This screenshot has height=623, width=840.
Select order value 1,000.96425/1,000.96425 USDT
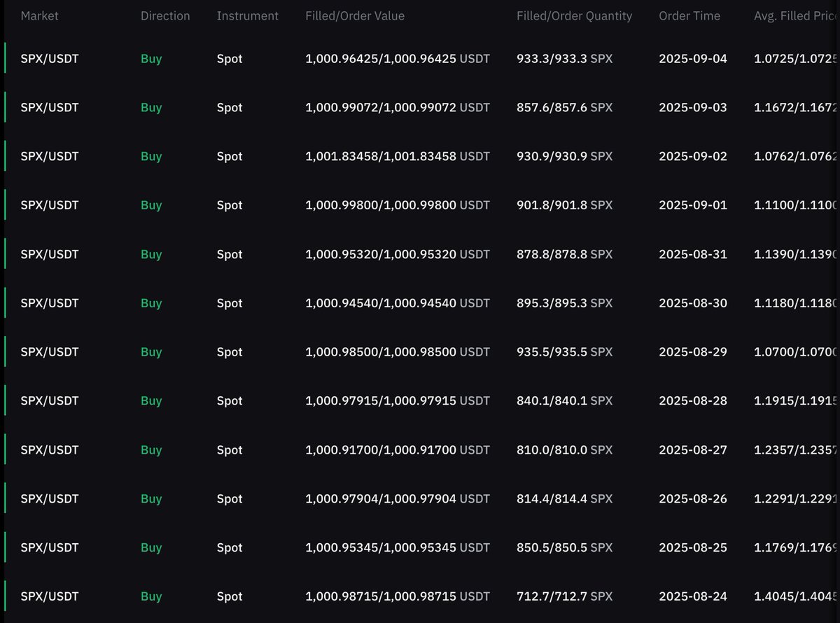click(x=398, y=59)
